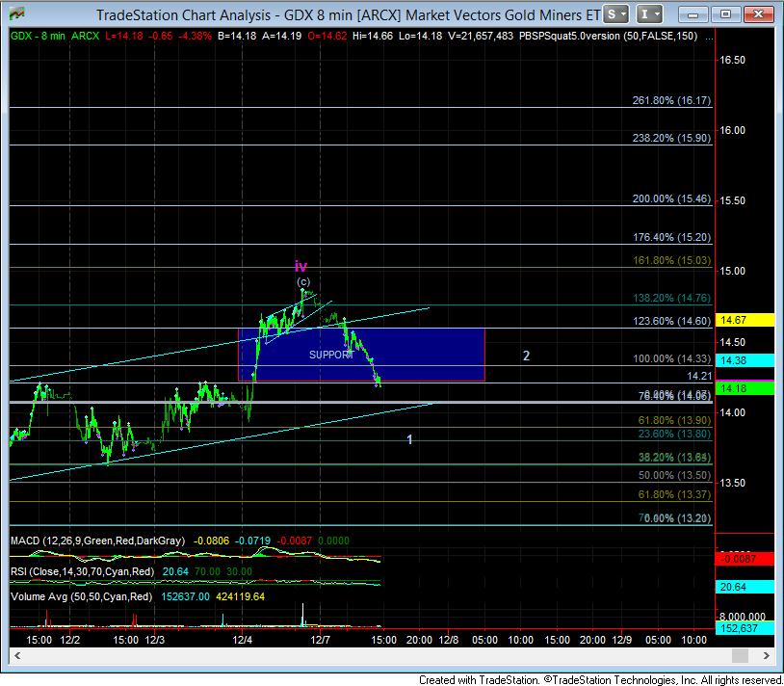Click the cyan 14.38 price marker on axis
Image resolution: width=784 pixels, height=686 pixels.
coord(745,360)
